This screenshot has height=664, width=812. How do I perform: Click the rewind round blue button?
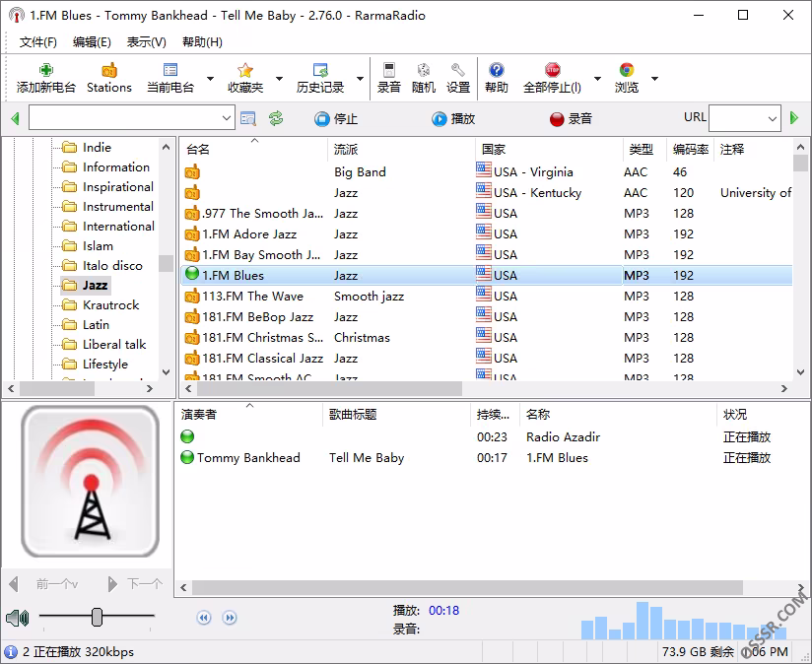[x=204, y=618]
